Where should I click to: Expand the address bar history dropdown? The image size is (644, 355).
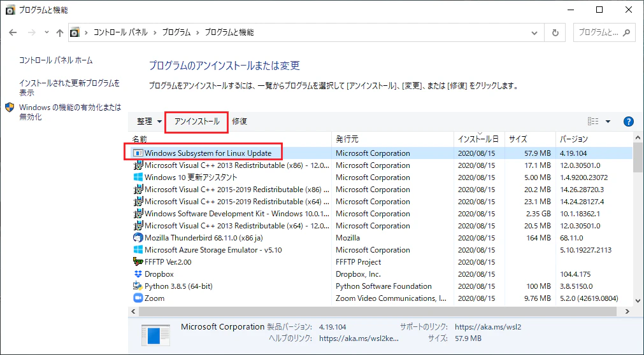pyautogui.click(x=534, y=32)
